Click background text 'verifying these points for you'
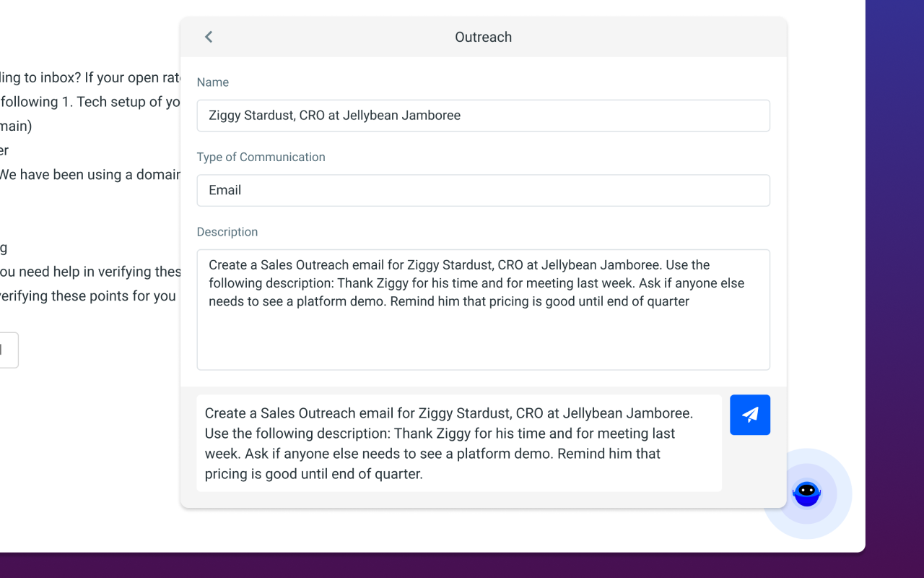The height and width of the screenshot is (578, 924). click(88, 296)
